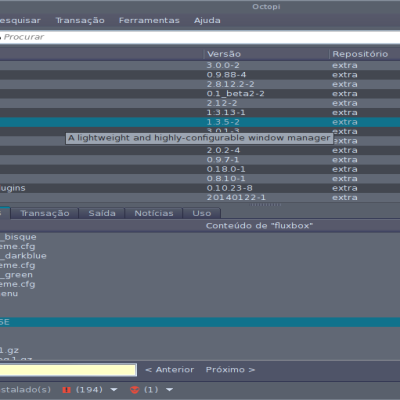Viewport: 400px width, 400px height.
Task: Select the package row with version 2.8.12.2-2
Action: [x=200, y=84]
